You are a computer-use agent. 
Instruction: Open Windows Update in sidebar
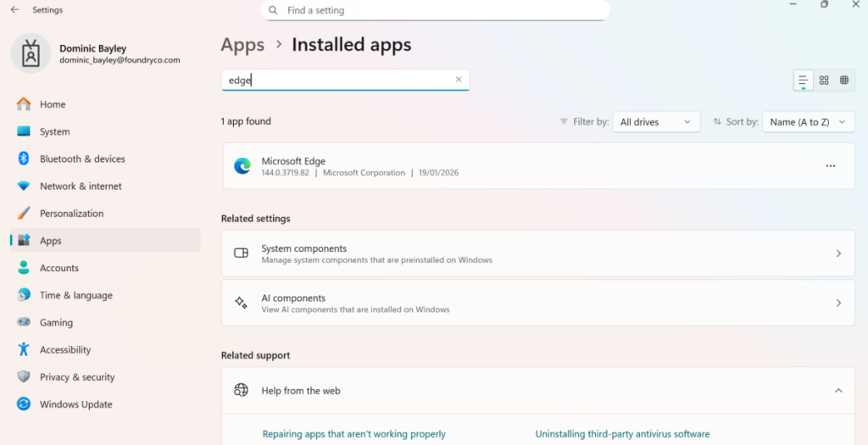(x=75, y=404)
